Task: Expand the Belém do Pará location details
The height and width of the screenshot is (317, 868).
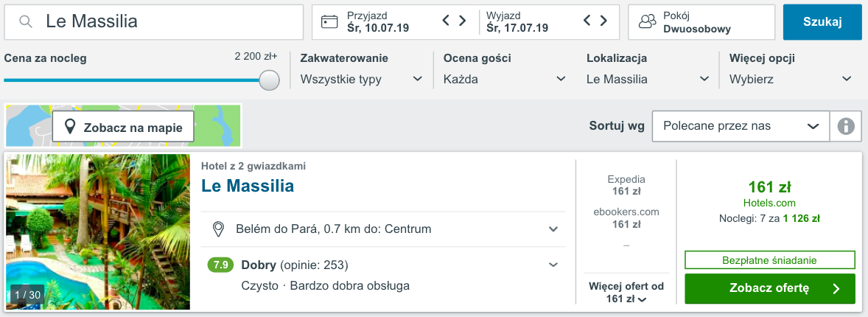Action: click(x=553, y=229)
